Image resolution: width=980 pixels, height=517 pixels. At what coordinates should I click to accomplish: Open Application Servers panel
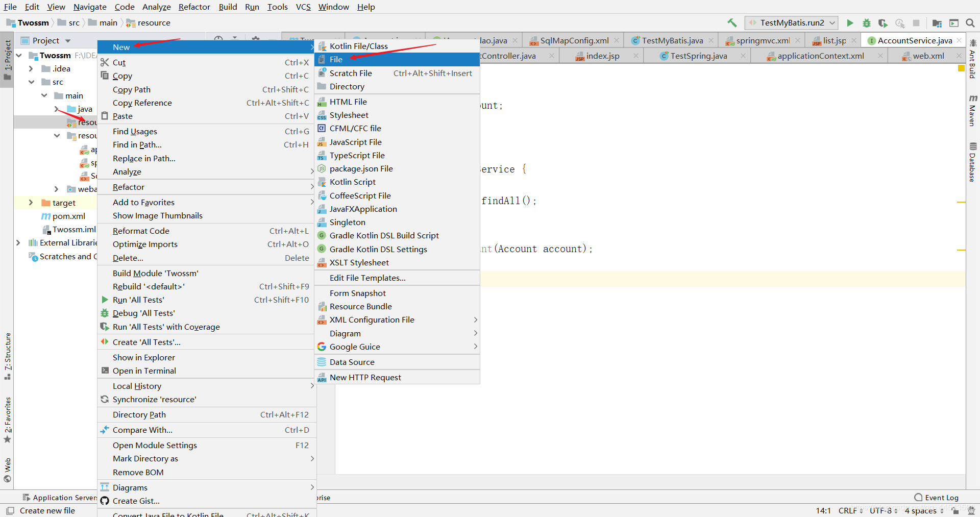point(60,498)
